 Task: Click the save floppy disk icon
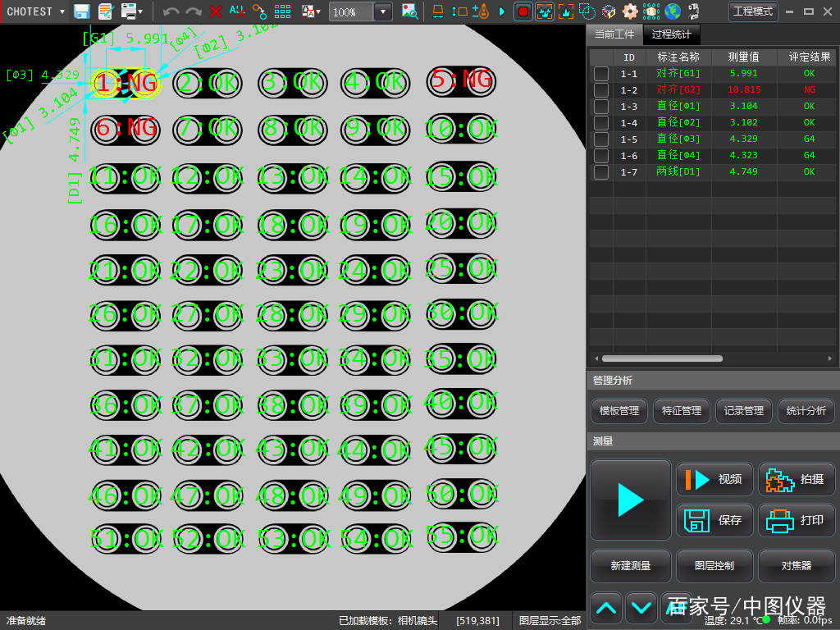click(x=81, y=11)
